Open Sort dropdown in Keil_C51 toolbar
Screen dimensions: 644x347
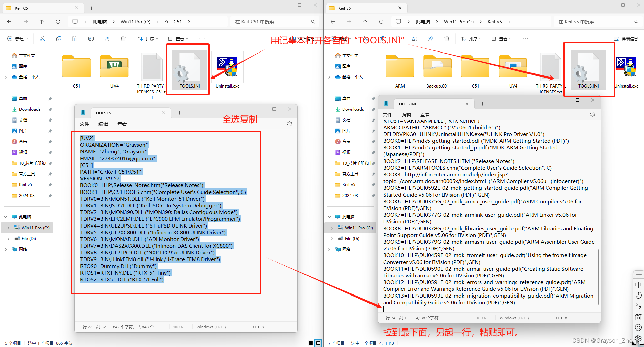tap(148, 39)
